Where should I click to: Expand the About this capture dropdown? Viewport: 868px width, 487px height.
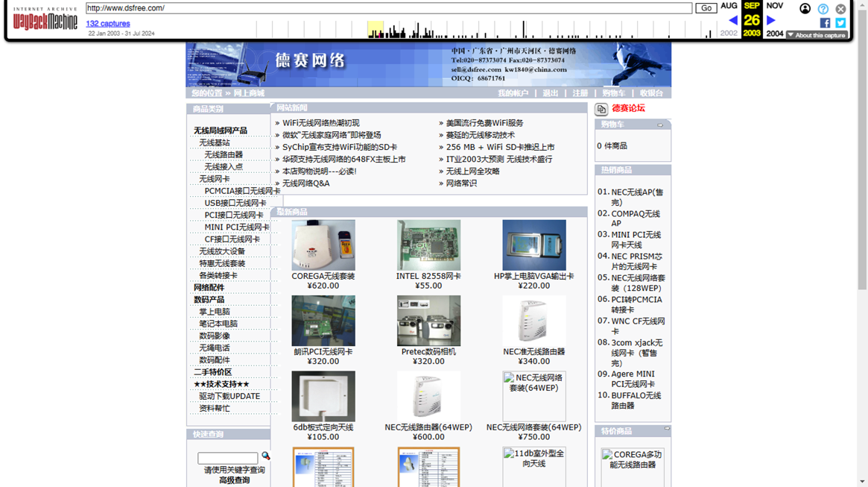pos(817,35)
